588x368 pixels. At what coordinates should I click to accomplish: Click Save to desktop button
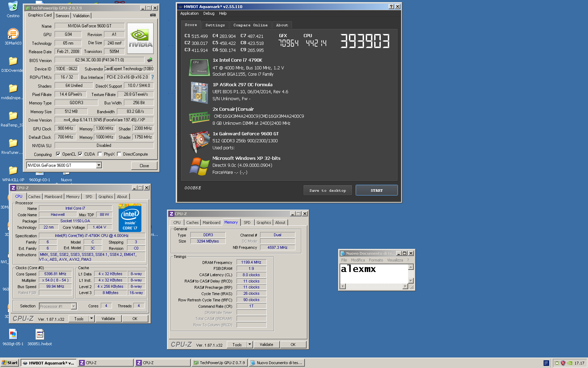coord(328,190)
